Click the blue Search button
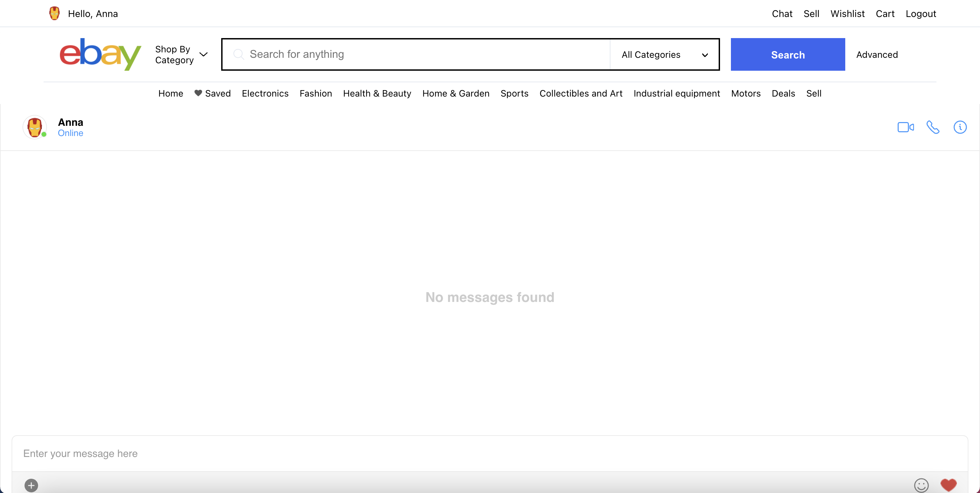Image resolution: width=980 pixels, height=493 pixels. (787, 54)
